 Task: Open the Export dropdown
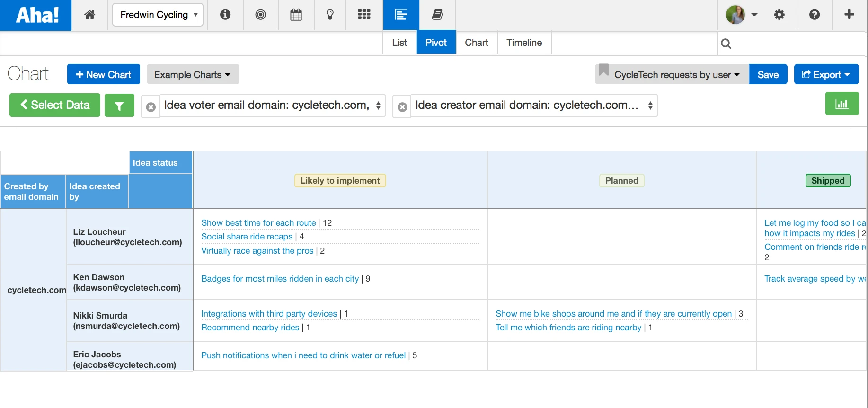[826, 74]
